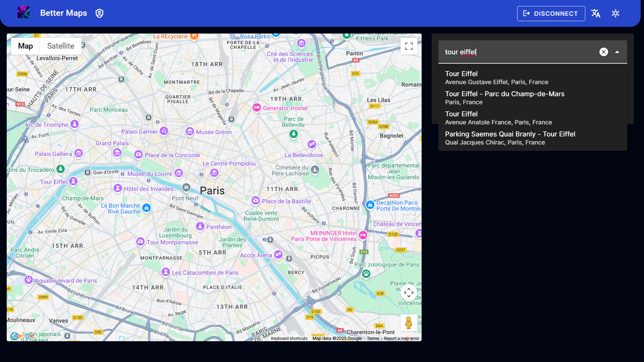This screenshot has width=644, height=362.
Task: Choose Tour Eiffel - Parc du Champ-de-Mars suggestion
Action: (x=504, y=98)
